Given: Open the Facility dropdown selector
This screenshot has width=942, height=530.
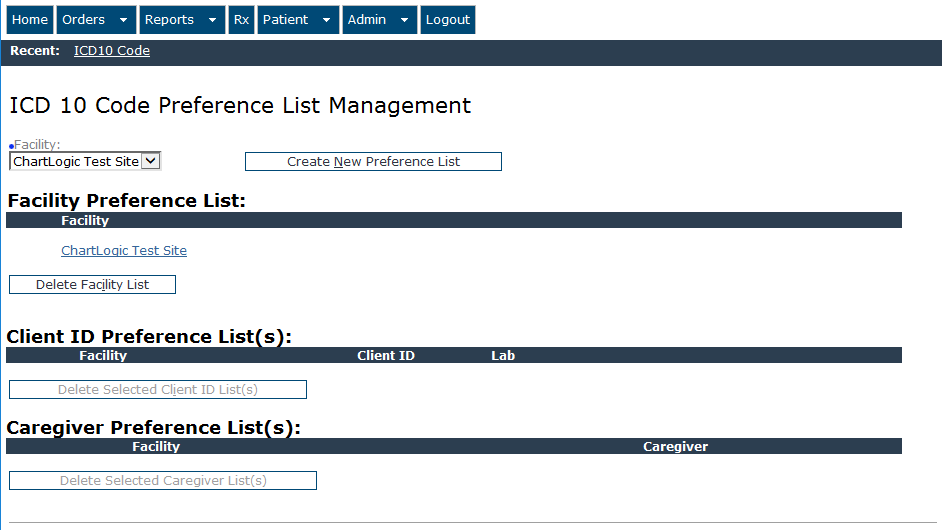Looking at the screenshot, I should [85, 161].
